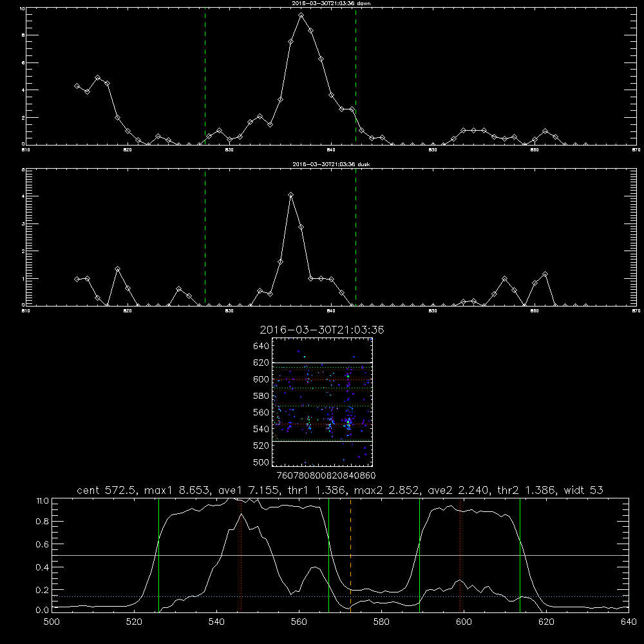Click the x-axis label 640 of bottom plot
The height and width of the screenshot is (644, 644).
629,622
